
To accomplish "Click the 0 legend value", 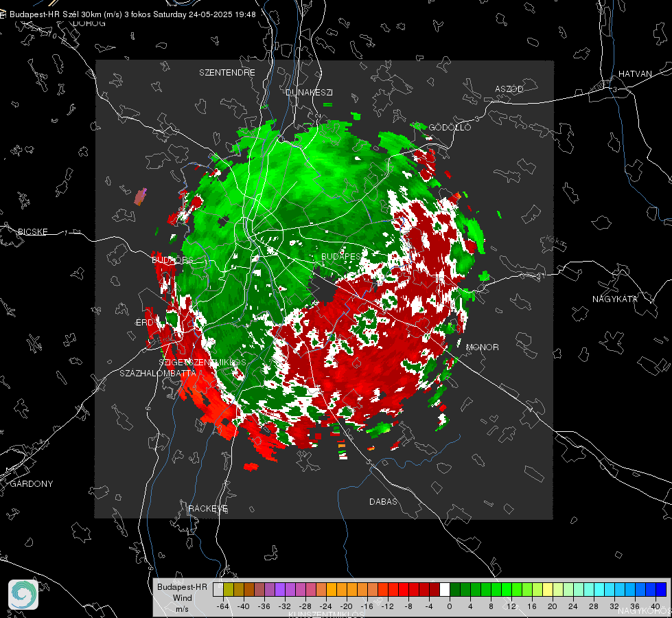I will [450, 606].
